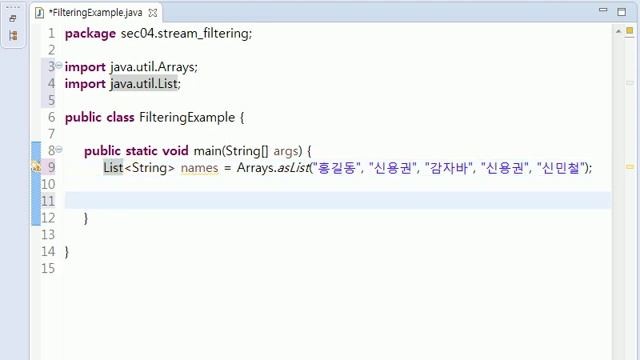Click highlighted 'java.util.List' import text
Viewport: 640px width, 360px height.
(x=144, y=84)
